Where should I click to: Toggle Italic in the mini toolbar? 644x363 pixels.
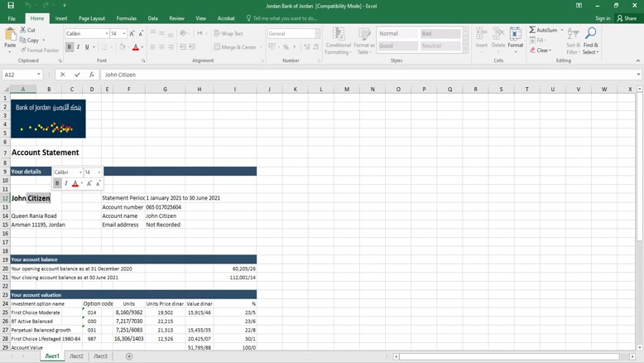tap(66, 183)
